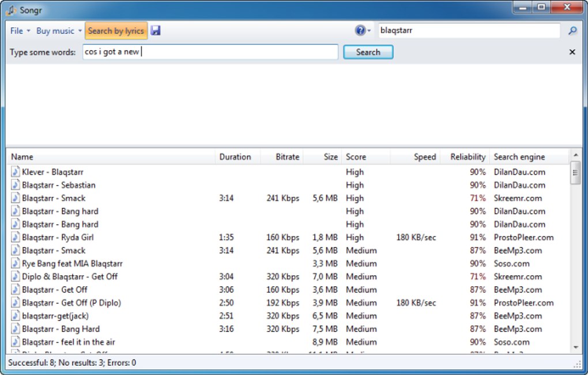
Task: Click music file icon for Blaqstarr - Sebastian
Action: pos(16,185)
